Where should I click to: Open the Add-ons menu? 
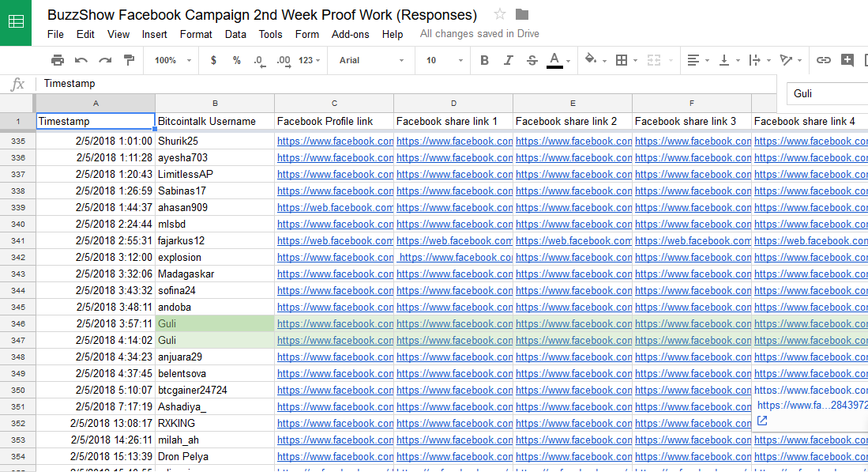pos(351,34)
